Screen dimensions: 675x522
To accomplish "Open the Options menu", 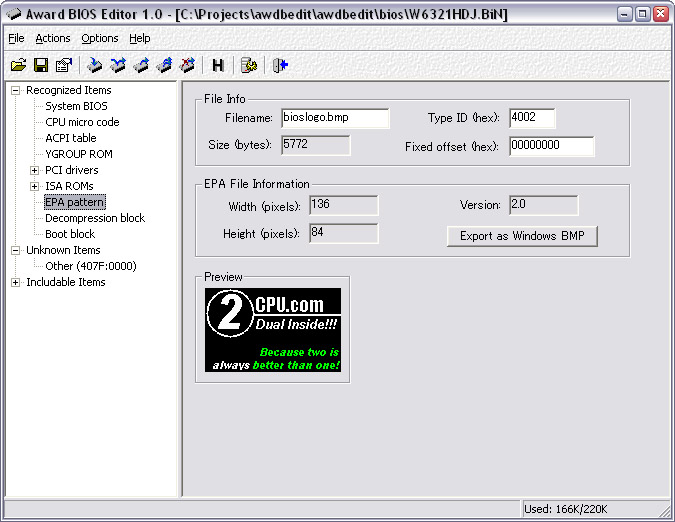I will (x=100, y=38).
